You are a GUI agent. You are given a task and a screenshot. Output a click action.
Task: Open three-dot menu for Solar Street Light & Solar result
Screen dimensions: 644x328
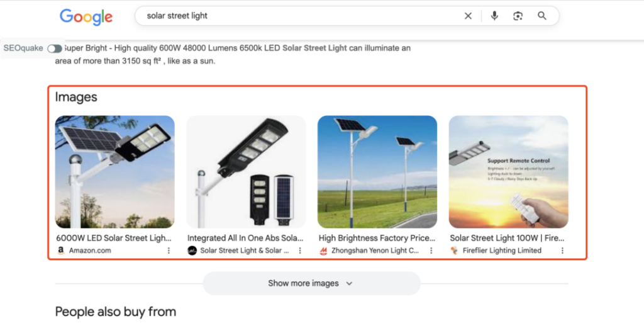tap(300, 251)
